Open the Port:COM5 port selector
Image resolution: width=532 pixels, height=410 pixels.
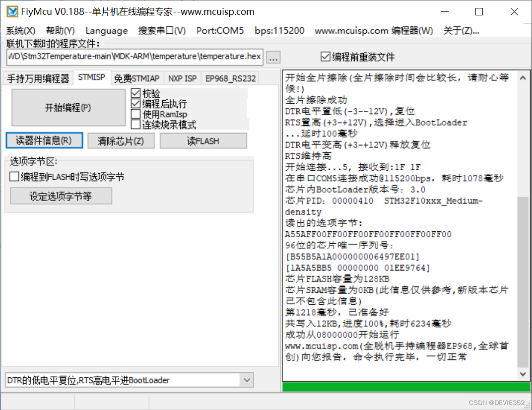220,30
